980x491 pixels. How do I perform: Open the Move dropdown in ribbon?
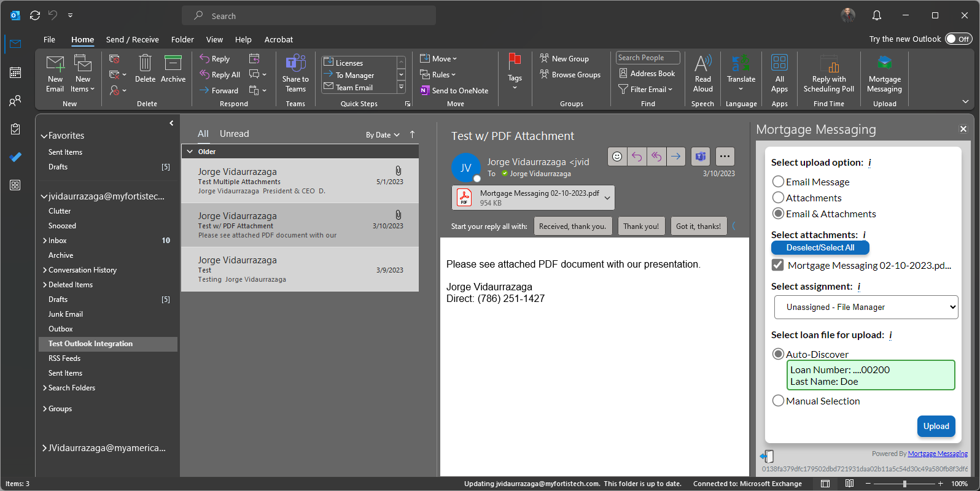[438, 58]
